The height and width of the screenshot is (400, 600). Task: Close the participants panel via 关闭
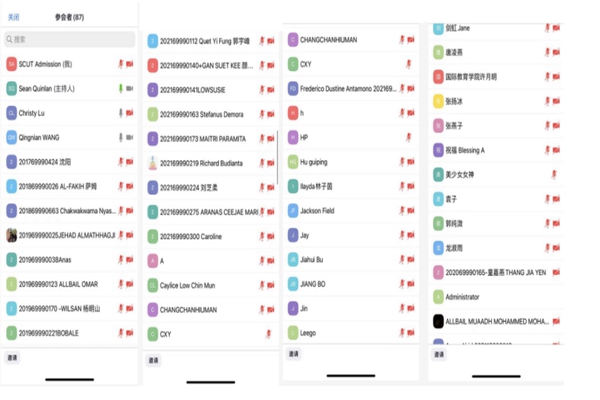(13, 17)
